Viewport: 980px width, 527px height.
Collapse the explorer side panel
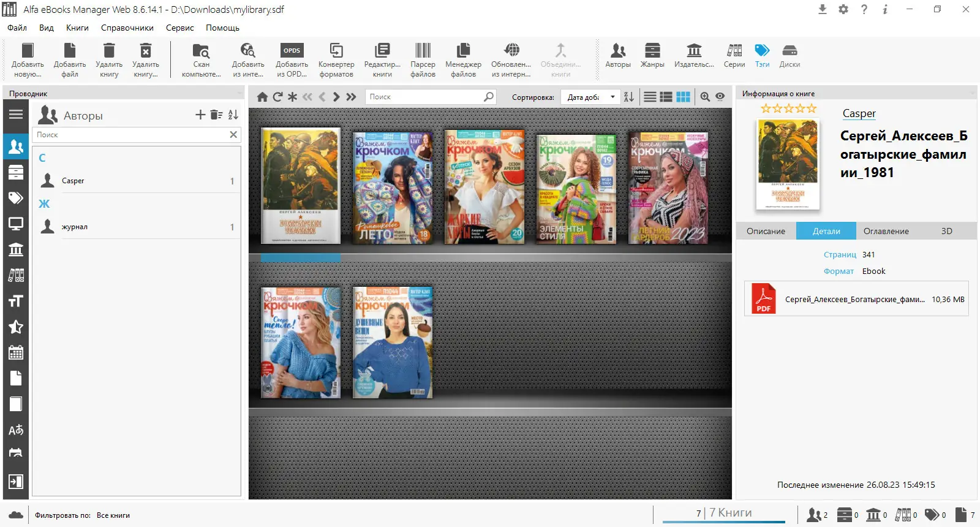pos(16,482)
